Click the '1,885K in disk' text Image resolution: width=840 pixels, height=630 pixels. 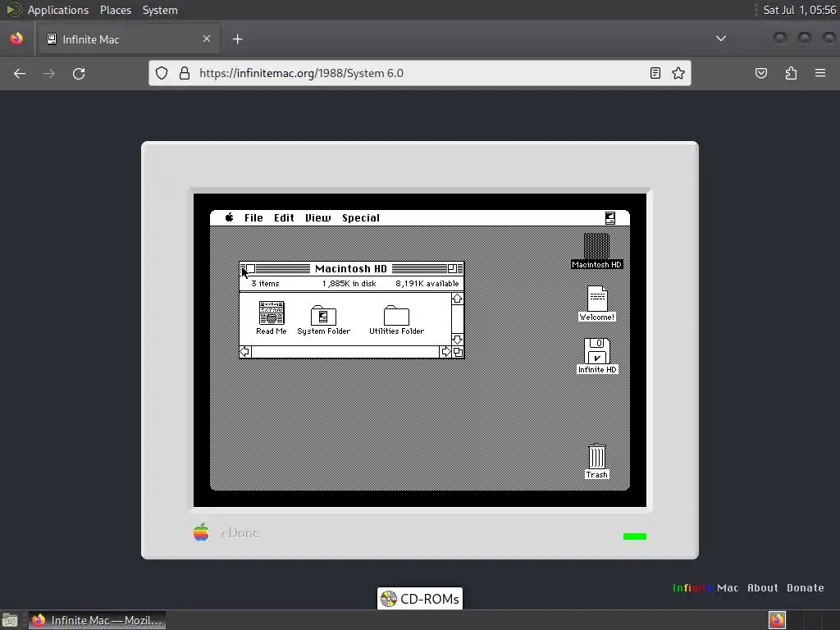(349, 283)
